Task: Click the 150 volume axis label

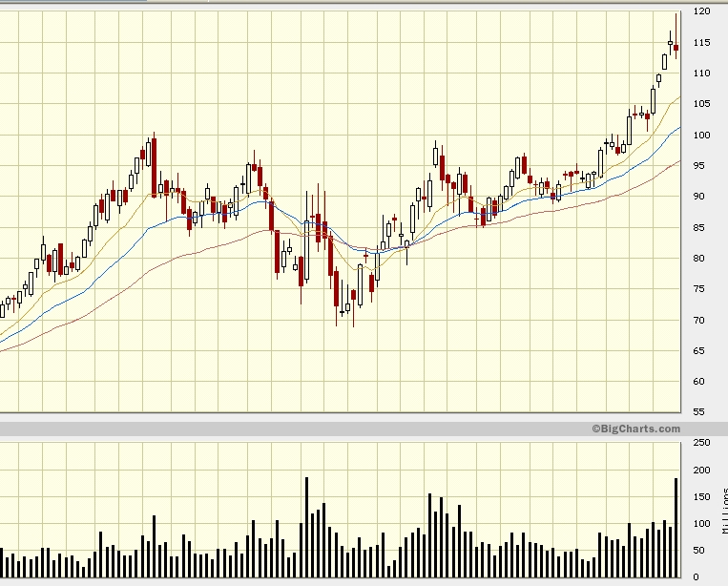Action: (x=701, y=497)
